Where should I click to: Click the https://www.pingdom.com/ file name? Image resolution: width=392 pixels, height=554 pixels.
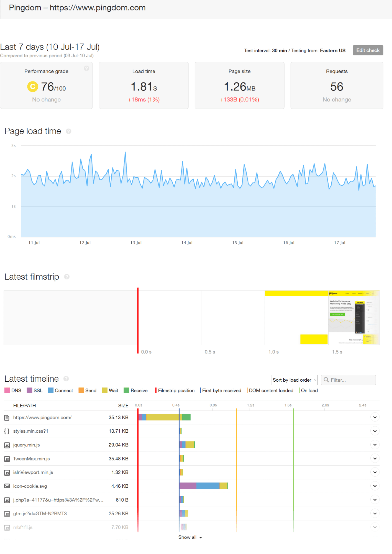[42, 418]
